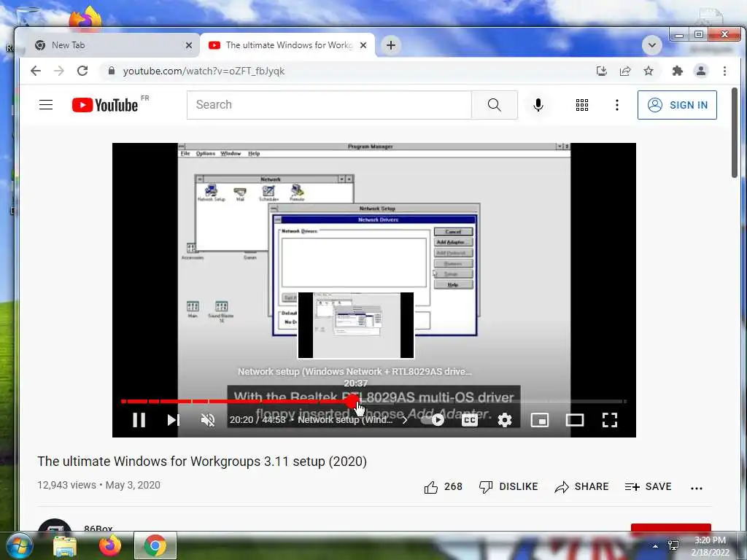
Task: Click the seek preview thumbnail
Action: pyautogui.click(x=356, y=325)
